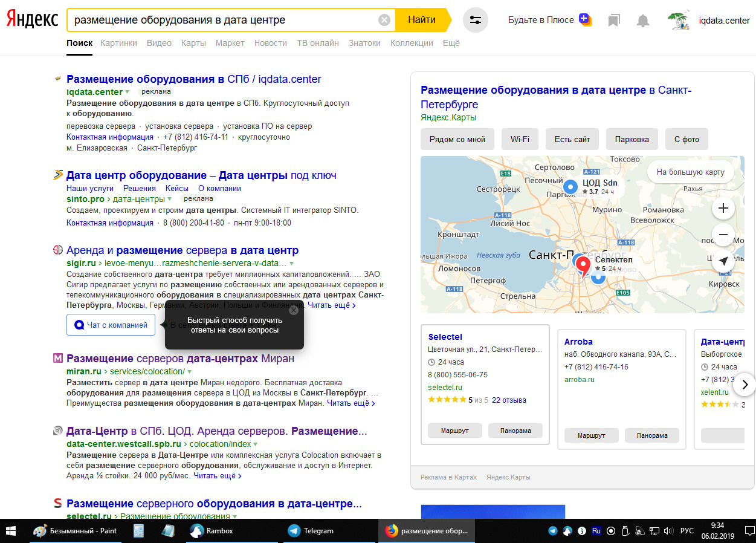Clear the search query with the X icon
Viewport: 756px width, 543px height.
click(384, 20)
